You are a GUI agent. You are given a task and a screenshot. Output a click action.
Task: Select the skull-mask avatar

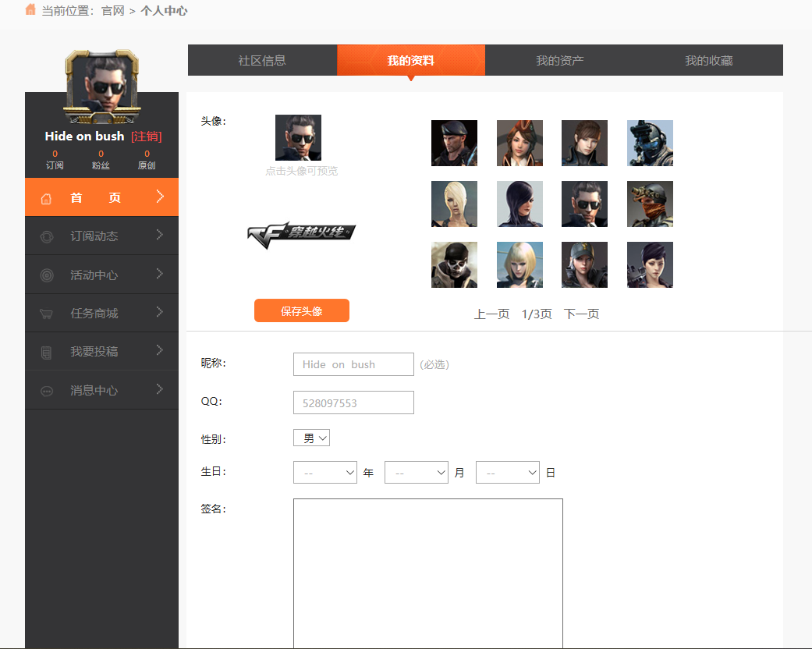tap(454, 264)
